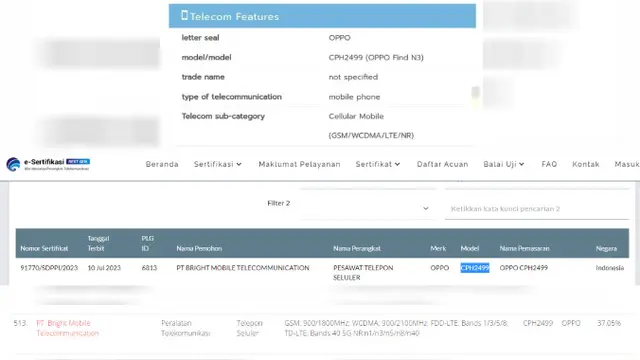
Task: Expand the Balai Uji dropdown menu
Action: (x=504, y=164)
